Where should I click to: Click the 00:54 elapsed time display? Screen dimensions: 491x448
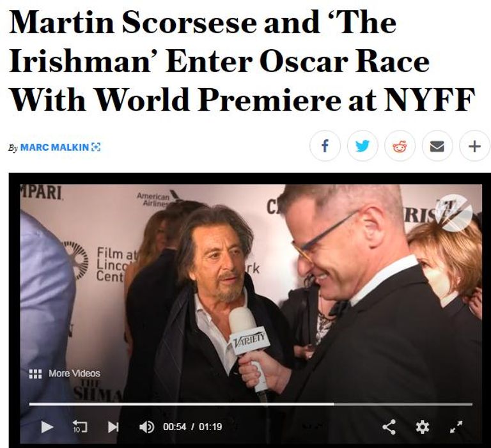coord(175,427)
